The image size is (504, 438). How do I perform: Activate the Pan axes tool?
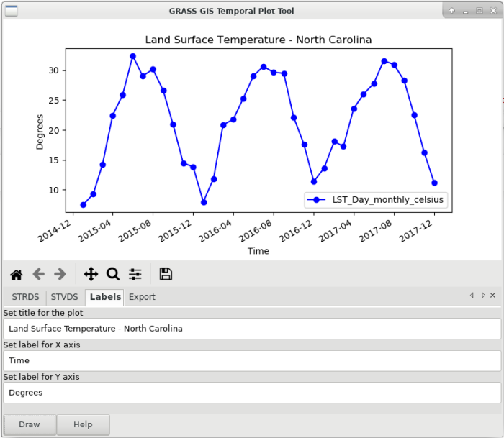[x=91, y=274]
